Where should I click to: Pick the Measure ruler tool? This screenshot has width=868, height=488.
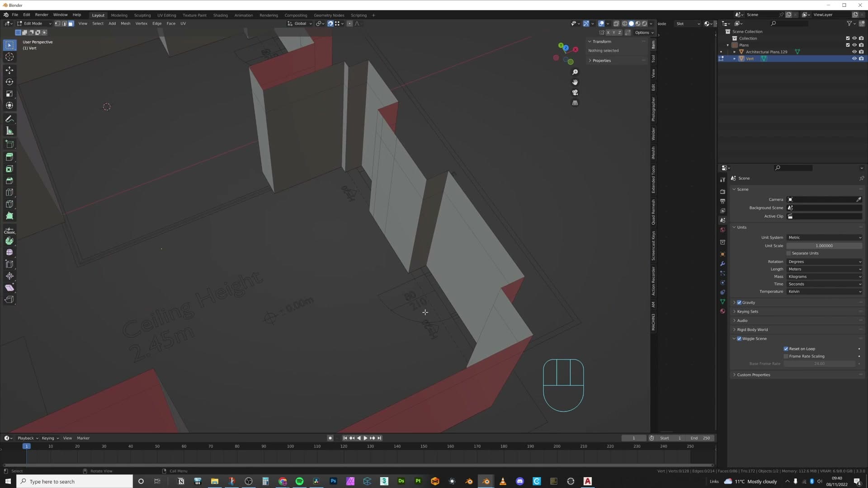coord(9,131)
